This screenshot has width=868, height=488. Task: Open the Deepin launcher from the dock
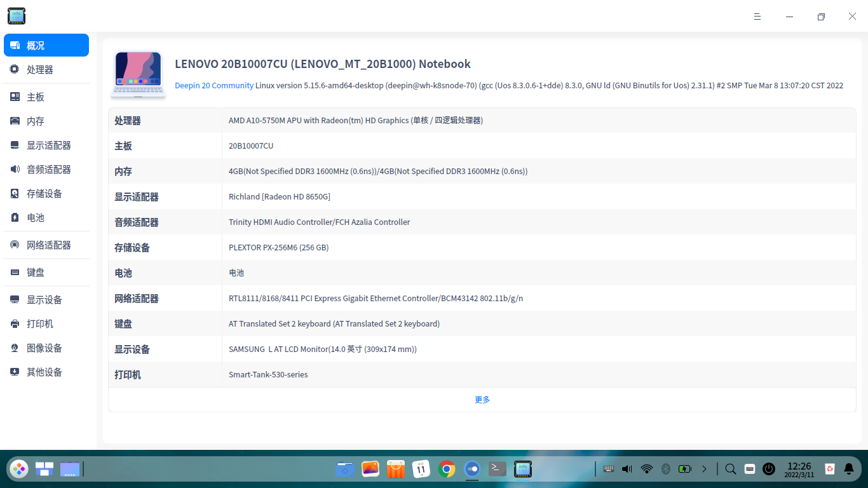(19, 469)
